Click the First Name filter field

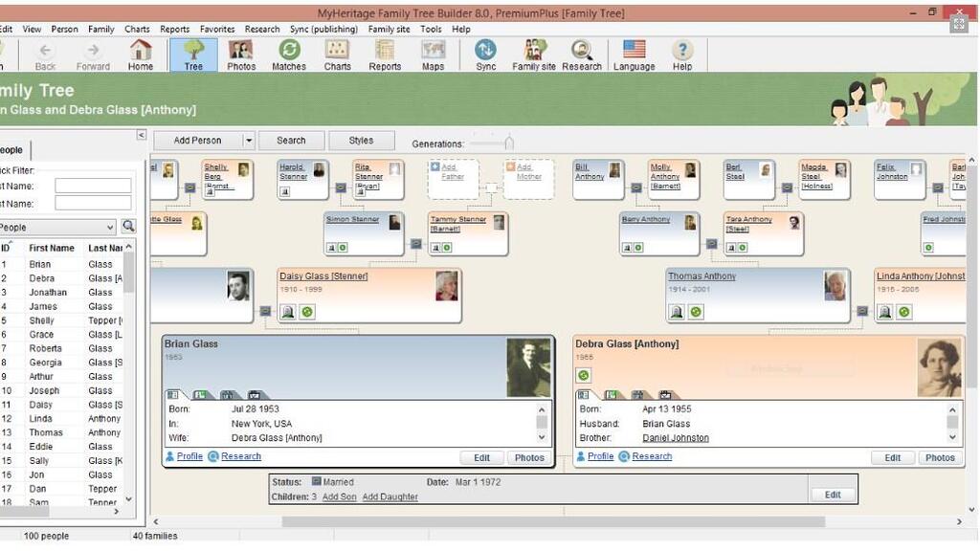point(93,186)
